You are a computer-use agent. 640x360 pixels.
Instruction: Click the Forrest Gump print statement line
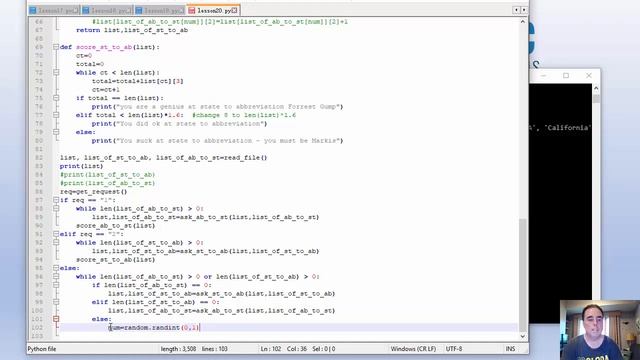218,107
